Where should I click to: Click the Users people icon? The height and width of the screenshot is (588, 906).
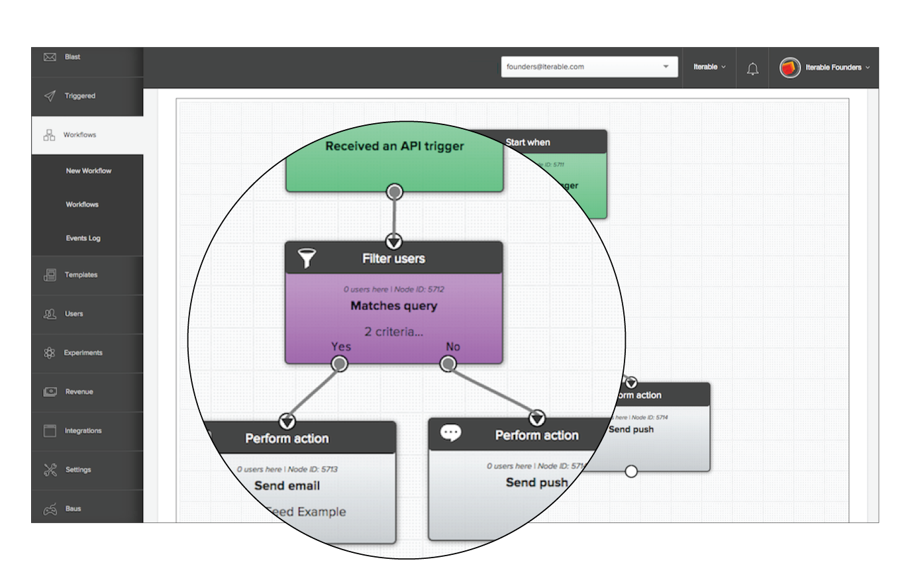coord(50,314)
